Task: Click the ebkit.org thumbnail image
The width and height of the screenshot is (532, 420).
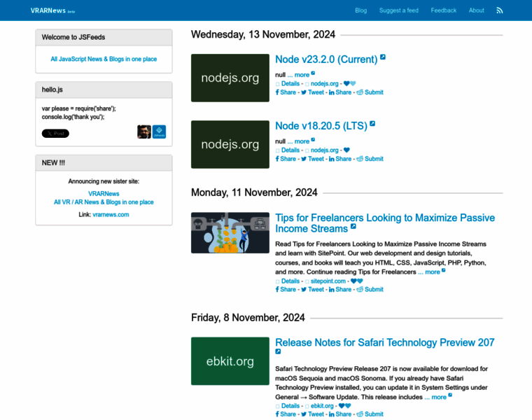Action: click(230, 361)
